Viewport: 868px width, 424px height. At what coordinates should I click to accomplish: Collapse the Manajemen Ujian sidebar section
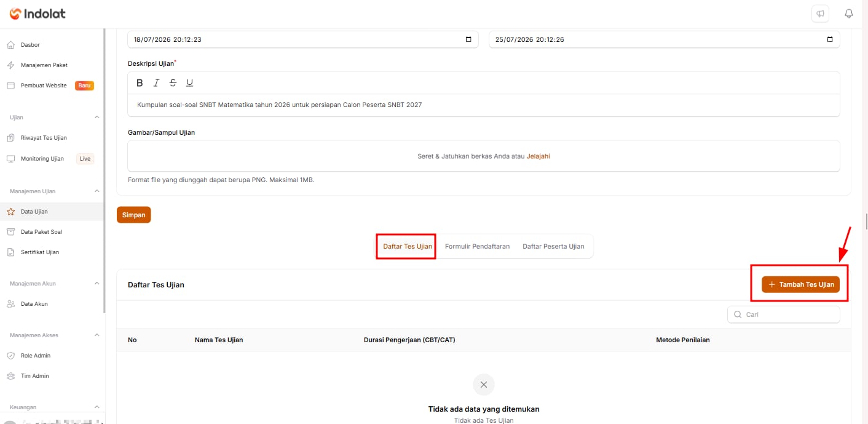(97, 191)
